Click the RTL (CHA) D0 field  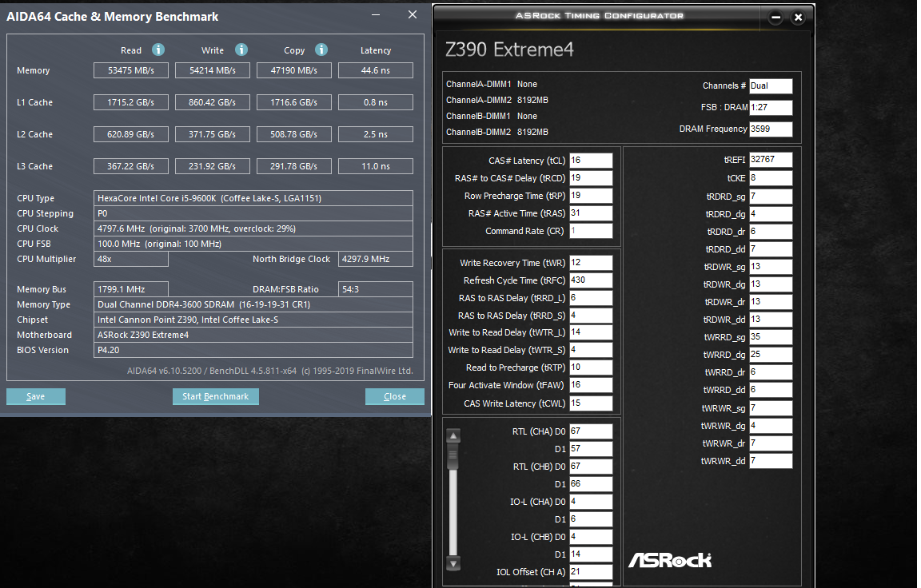coord(591,432)
